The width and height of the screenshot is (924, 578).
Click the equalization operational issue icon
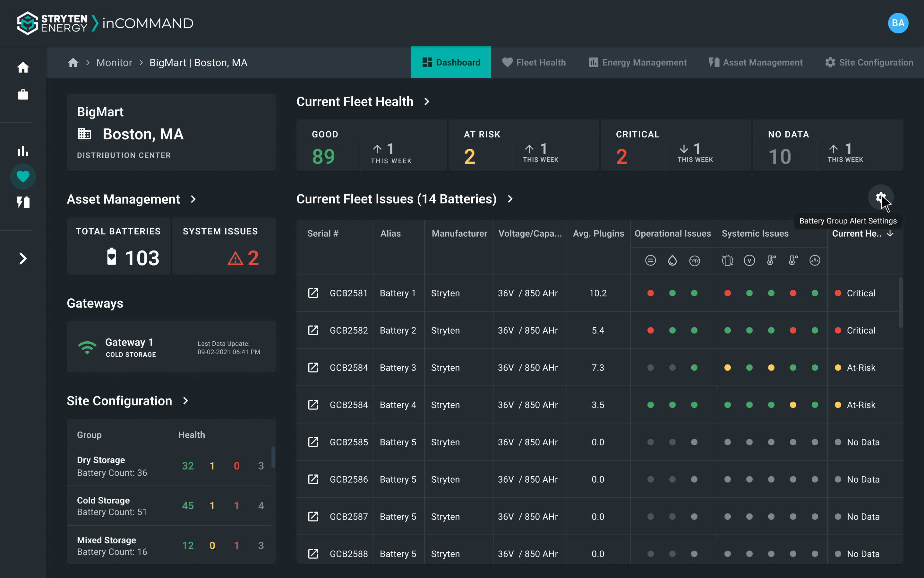click(x=651, y=260)
